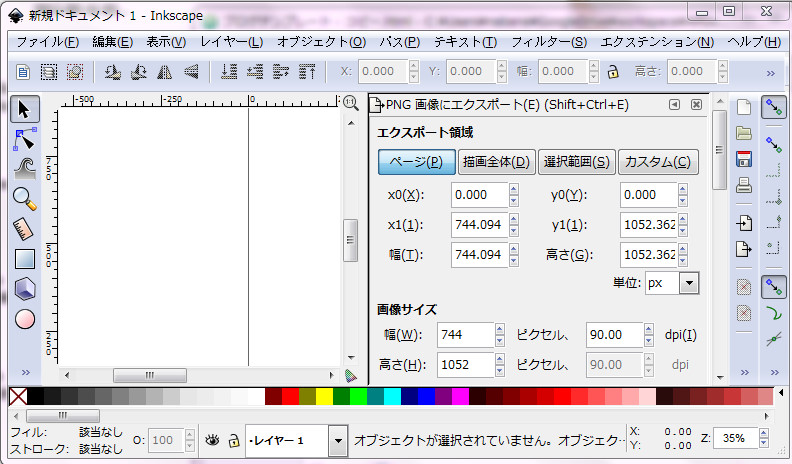Viewport: 792px width, 464px height.
Task: Pick the yellow palette swatch
Action: (324, 396)
